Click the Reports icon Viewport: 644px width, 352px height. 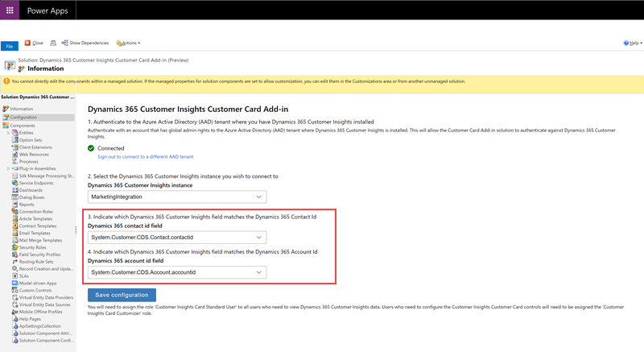[15, 205]
